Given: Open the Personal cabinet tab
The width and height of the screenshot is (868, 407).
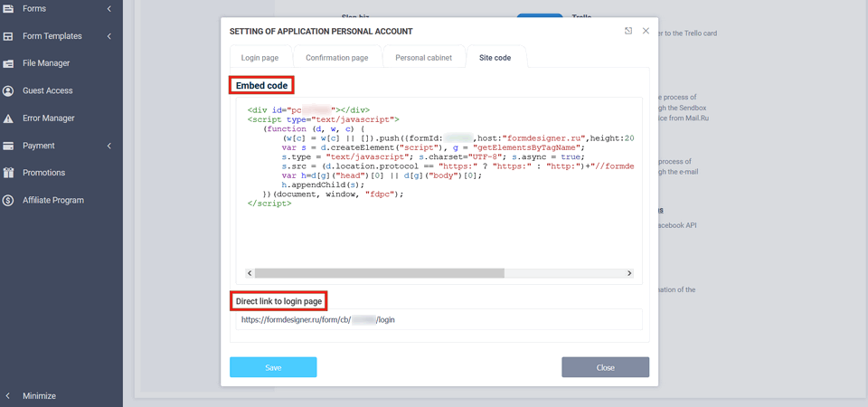Looking at the screenshot, I should point(423,57).
